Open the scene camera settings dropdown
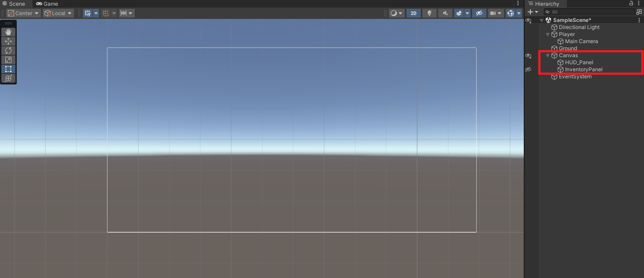Screen dimensions: 644x278 pos(496,13)
